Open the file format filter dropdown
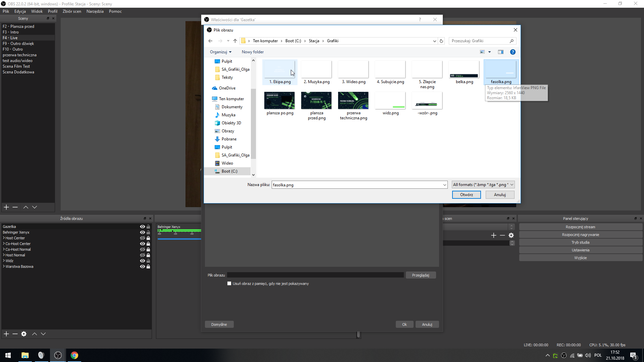The height and width of the screenshot is (362, 644). [x=483, y=185]
